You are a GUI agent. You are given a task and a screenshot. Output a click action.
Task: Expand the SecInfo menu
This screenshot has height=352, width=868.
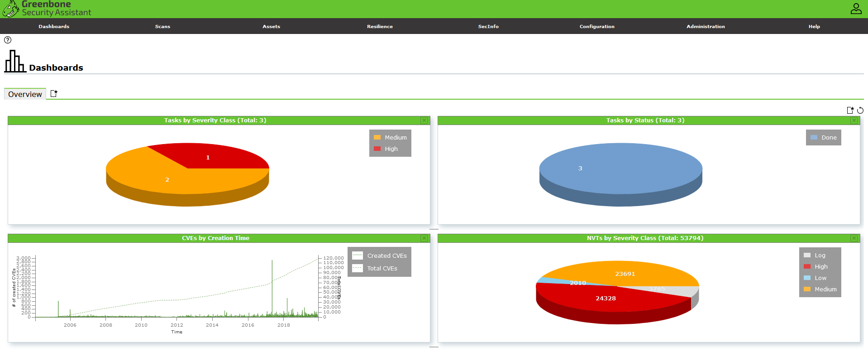point(488,26)
